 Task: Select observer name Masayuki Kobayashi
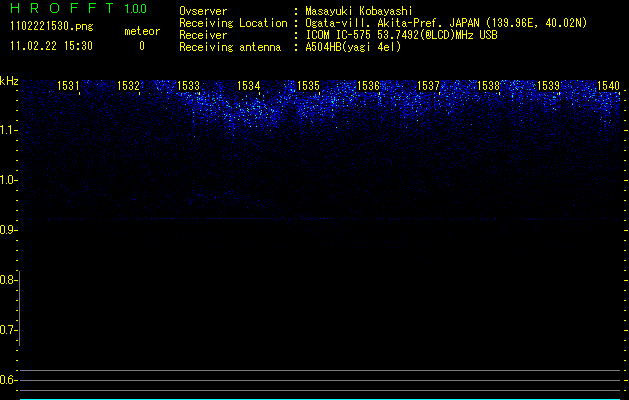pos(359,11)
